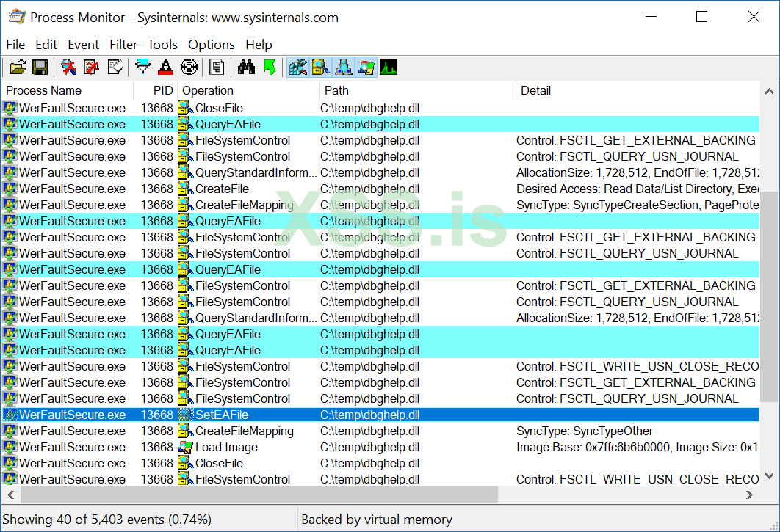Click the Clear display eraser icon
The width and height of the screenshot is (780, 532).
point(115,67)
